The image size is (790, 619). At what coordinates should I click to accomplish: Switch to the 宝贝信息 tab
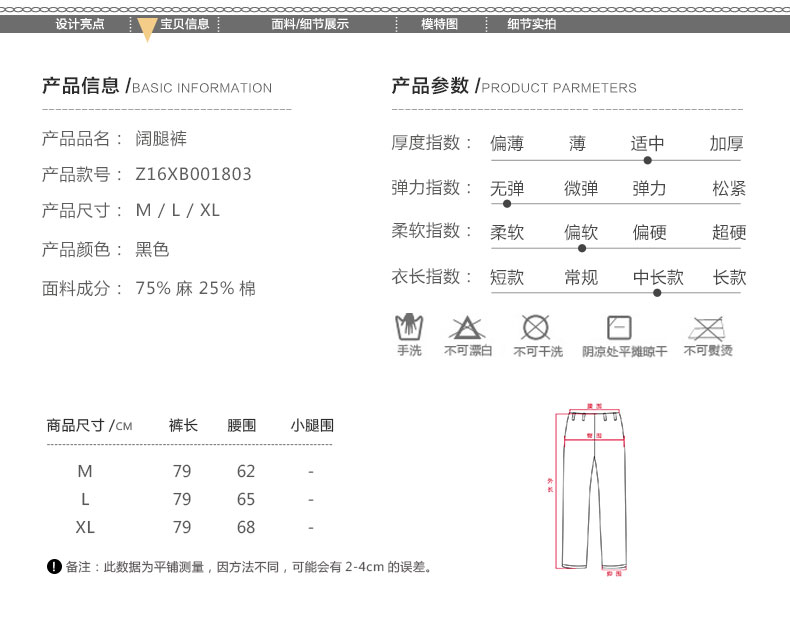tap(185, 24)
